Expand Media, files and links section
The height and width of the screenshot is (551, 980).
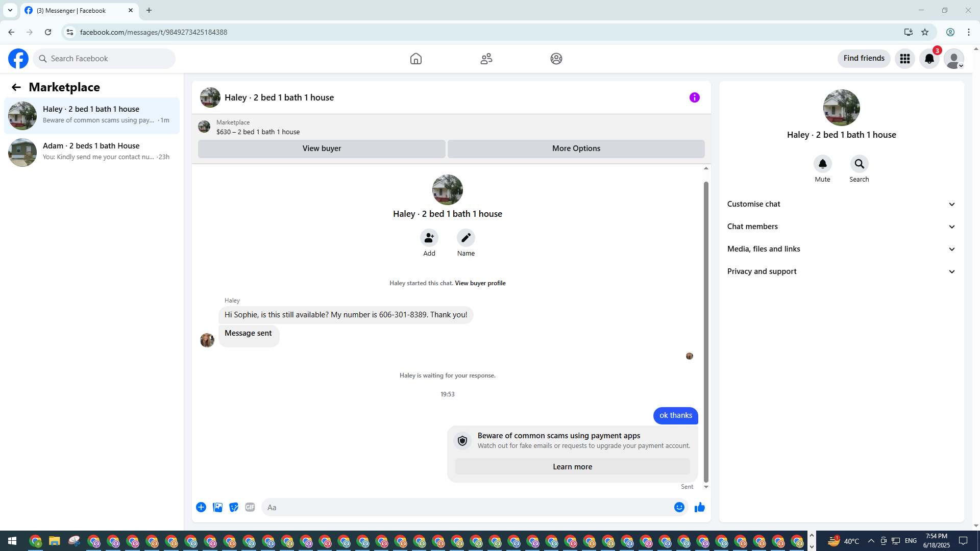coord(841,249)
